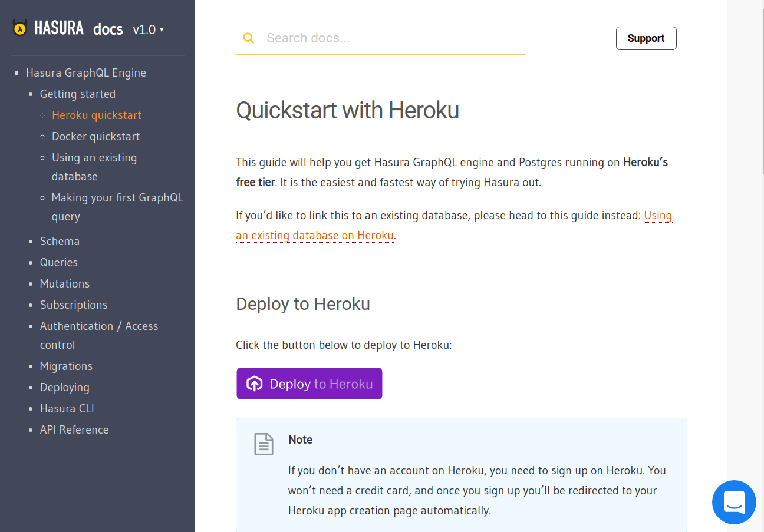This screenshot has height=532, width=764.
Task: Click the Note document icon
Action: pos(264,444)
